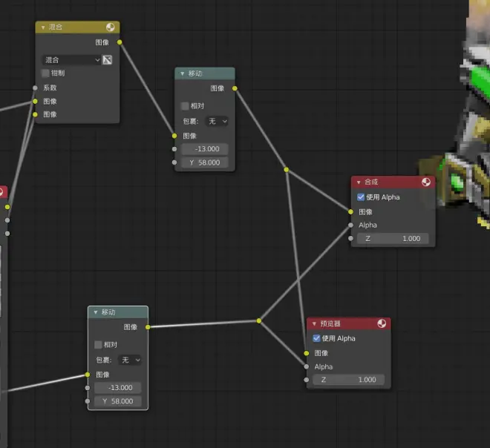Image resolution: width=490 pixels, height=448 pixels.
Task: Click the Z input socket on 预览器 node
Action: pyautogui.click(x=306, y=380)
